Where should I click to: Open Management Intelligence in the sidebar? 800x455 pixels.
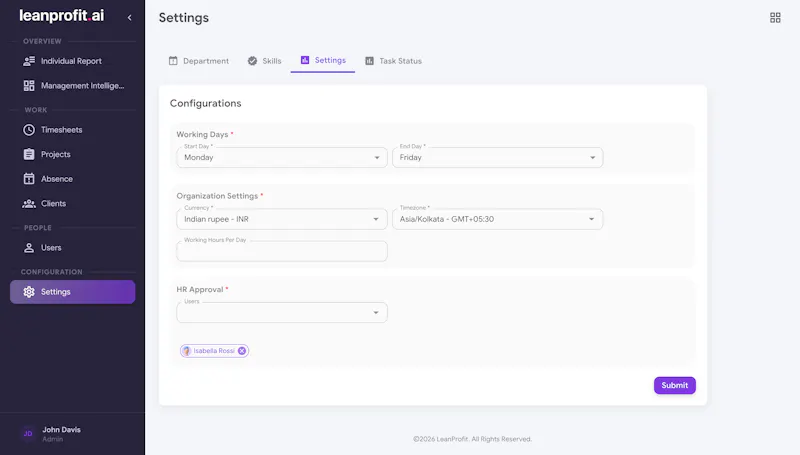pos(72,86)
